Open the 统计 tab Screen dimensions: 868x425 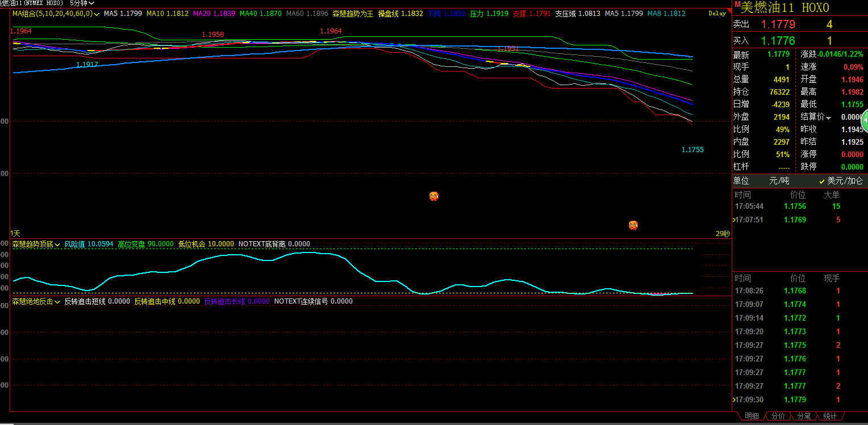[830, 416]
